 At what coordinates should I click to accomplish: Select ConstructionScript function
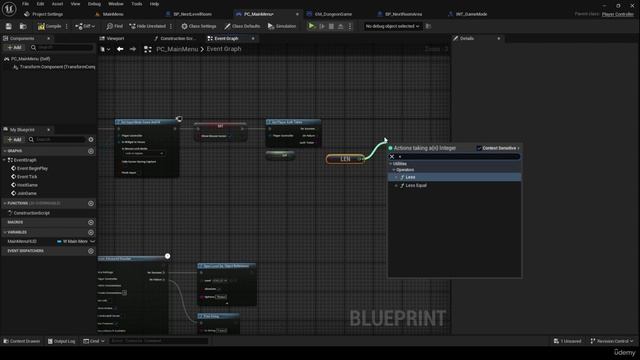29,213
